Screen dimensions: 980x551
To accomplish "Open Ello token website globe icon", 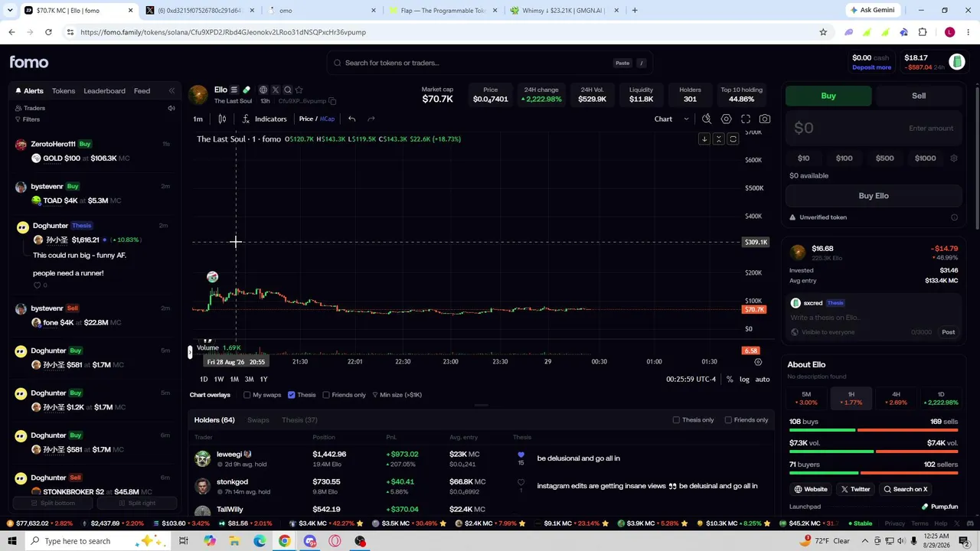I will click(263, 90).
